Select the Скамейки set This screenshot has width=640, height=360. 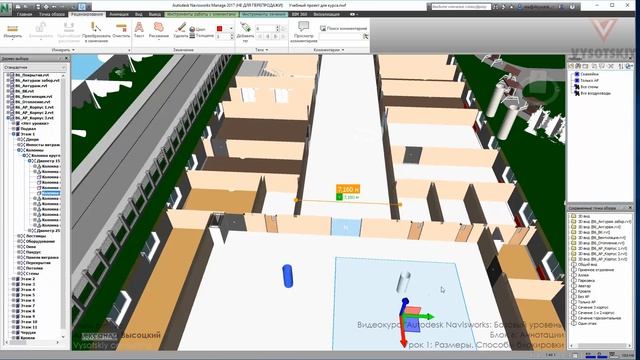[589, 74]
